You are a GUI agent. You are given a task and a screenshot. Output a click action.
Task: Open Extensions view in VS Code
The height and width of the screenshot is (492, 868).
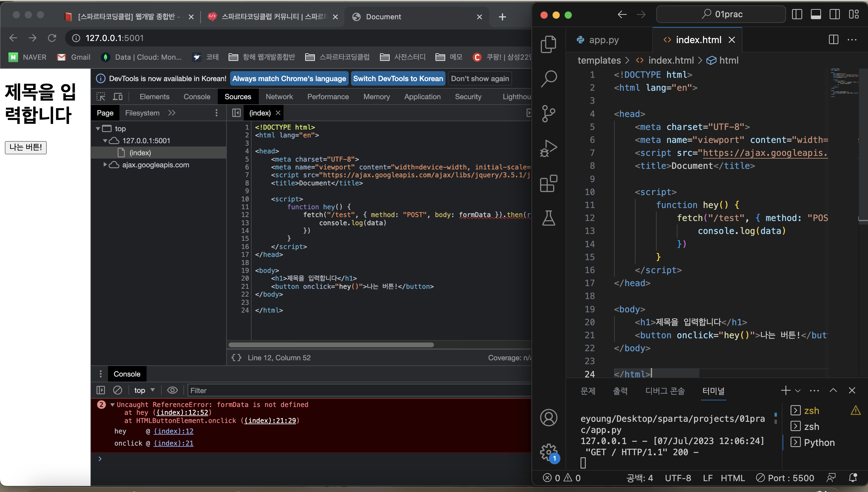[x=548, y=184]
